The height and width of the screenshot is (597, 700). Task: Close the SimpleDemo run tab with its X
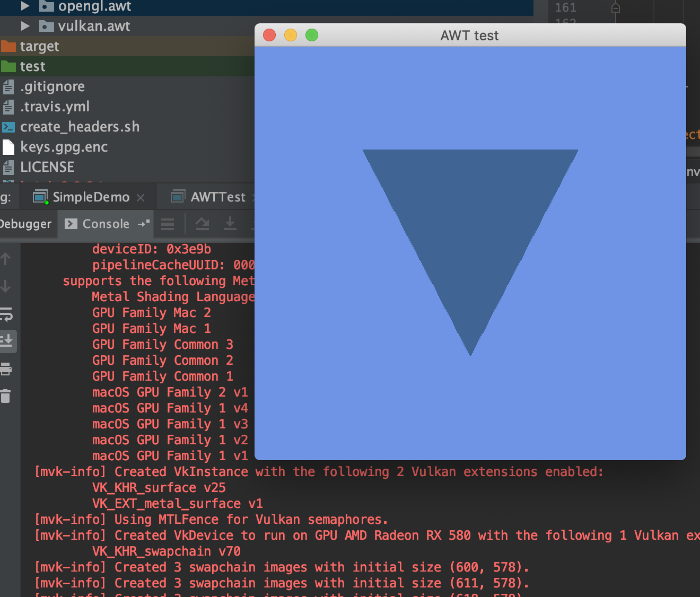pos(141,197)
